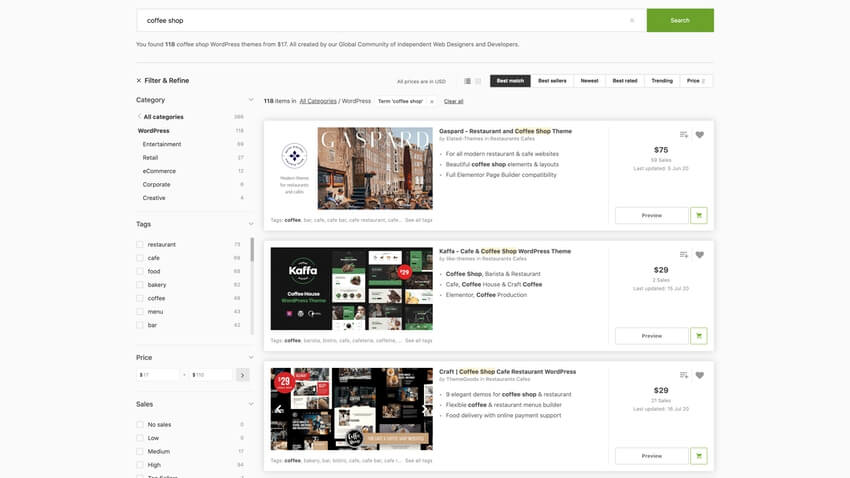This screenshot has width=850, height=478.
Task: Check the Medium sales filter
Action: [140, 451]
